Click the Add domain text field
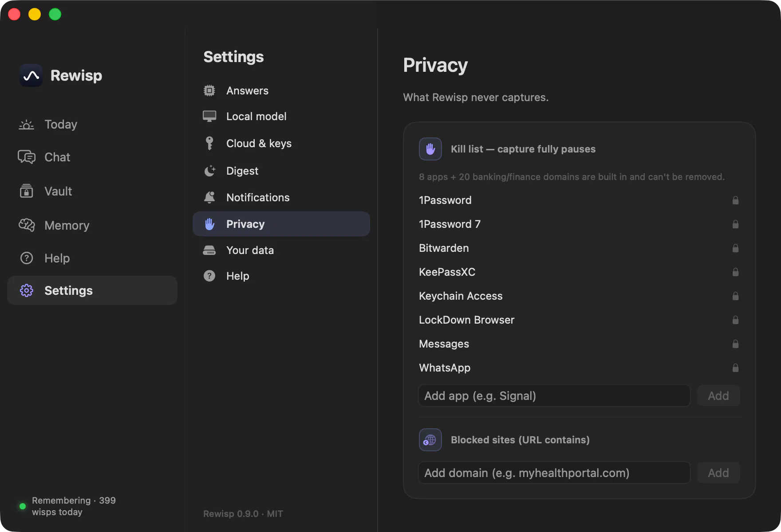This screenshot has height=532, width=781. (554, 473)
